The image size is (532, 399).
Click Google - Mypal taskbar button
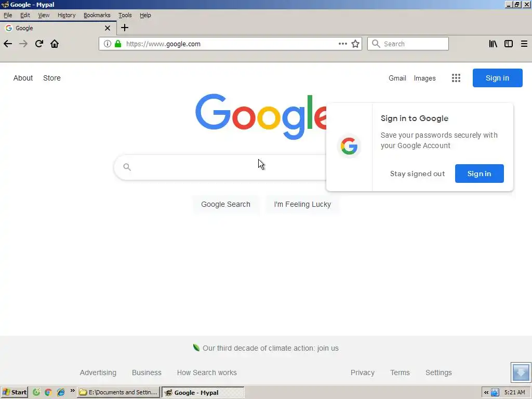click(203, 393)
